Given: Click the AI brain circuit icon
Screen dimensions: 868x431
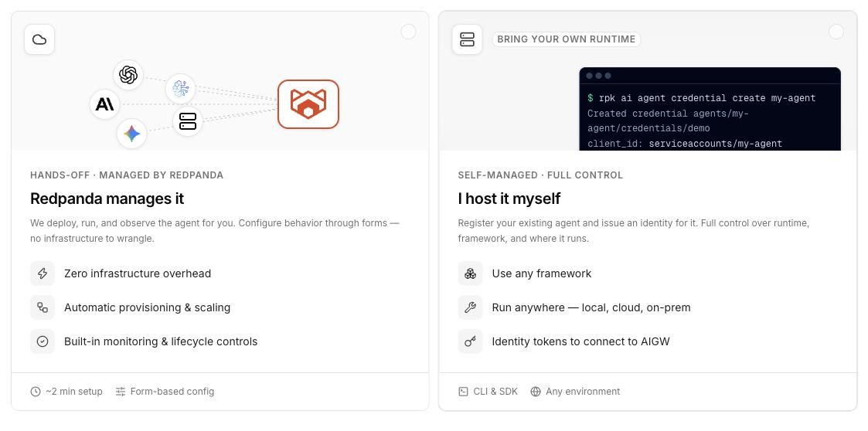Looking at the screenshot, I should [180, 89].
